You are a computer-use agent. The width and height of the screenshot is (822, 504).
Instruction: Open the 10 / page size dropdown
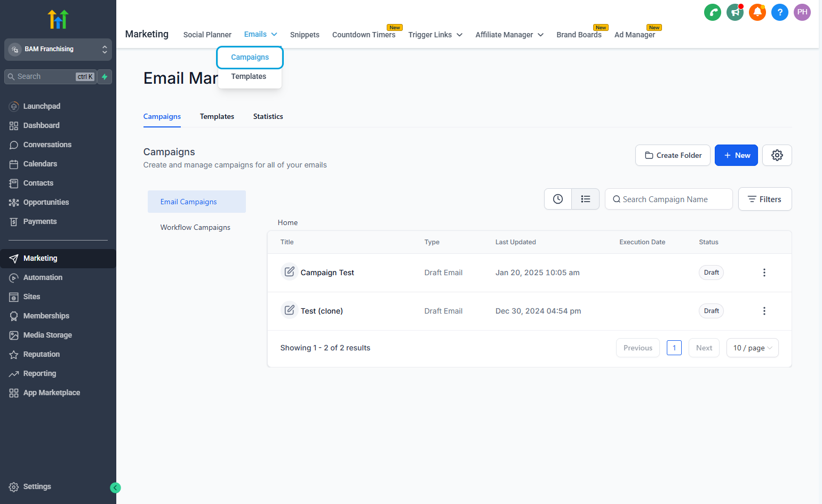[x=752, y=348]
